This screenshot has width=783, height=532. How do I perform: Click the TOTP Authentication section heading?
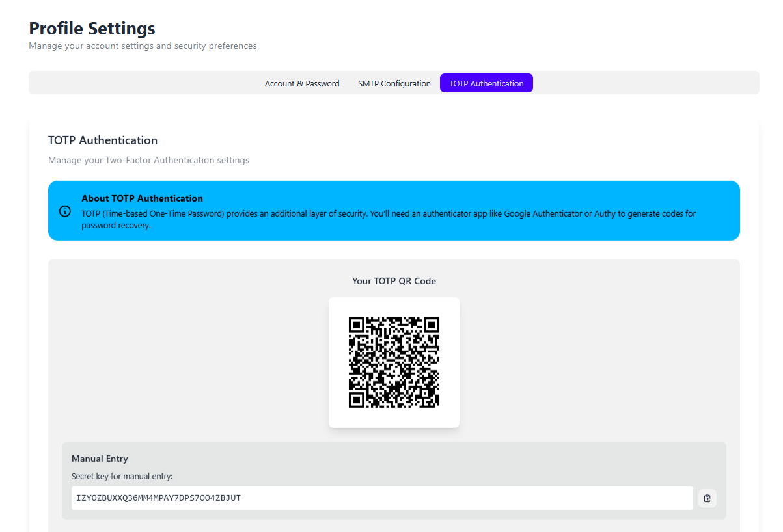pyautogui.click(x=103, y=140)
